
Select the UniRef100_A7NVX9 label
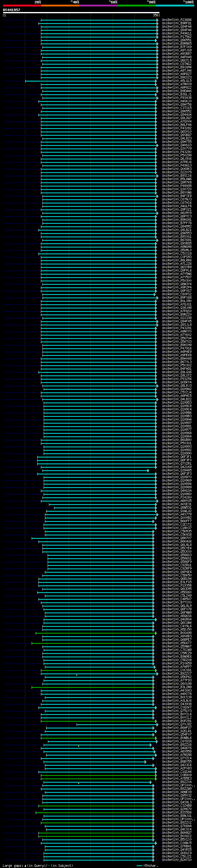[x=177, y=84]
